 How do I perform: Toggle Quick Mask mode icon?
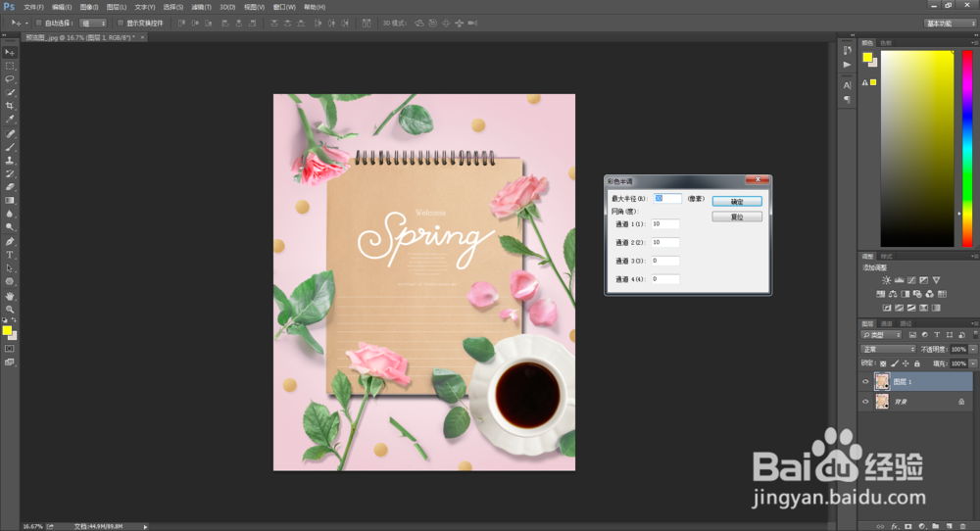pyautogui.click(x=10, y=349)
